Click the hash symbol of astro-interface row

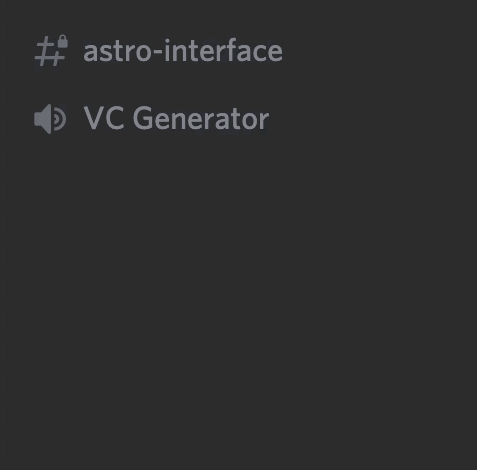[x=49, y=53]
